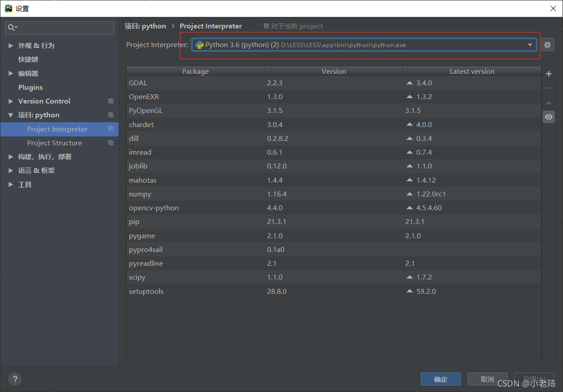Screen dimensions: 563x392
Task: Open the Project Interpreter dropdown
Action: (x=530, y=44)
